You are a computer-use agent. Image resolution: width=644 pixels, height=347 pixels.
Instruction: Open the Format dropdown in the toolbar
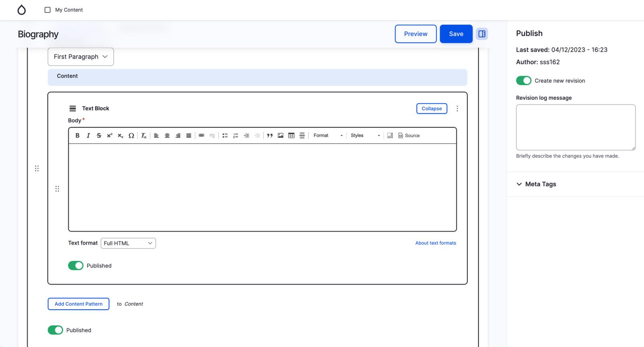pos(328,136)
